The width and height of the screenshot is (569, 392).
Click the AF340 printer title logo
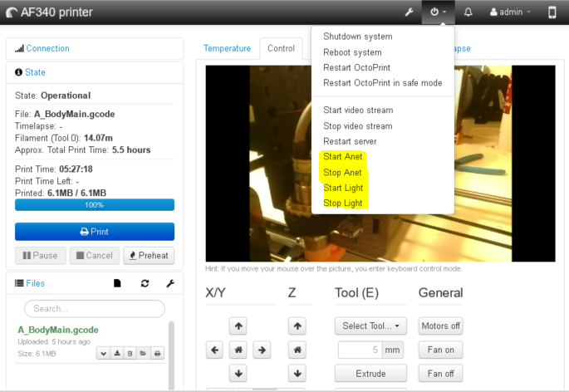pyautogui.click(x=50, y=12)
